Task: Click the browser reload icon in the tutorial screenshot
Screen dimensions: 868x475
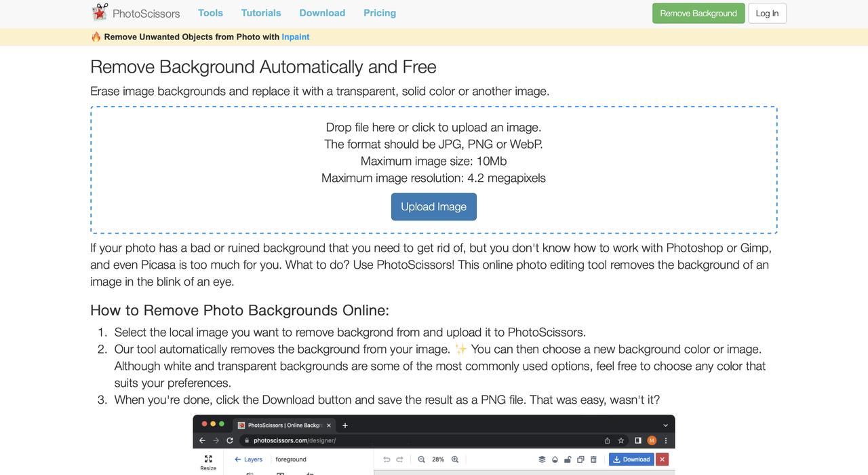Action: point(230,440)
